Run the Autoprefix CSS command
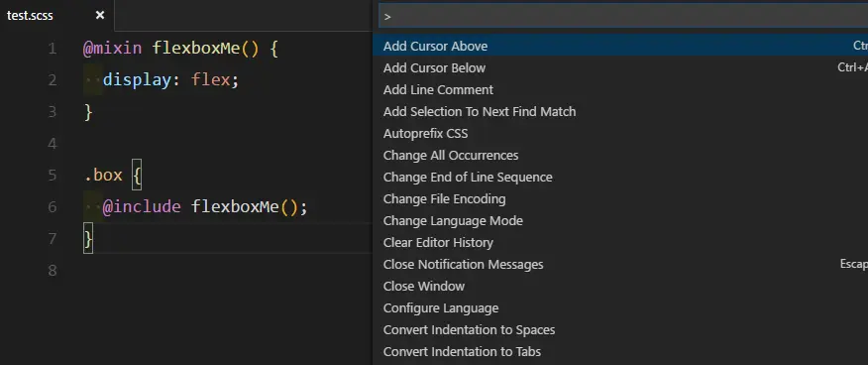Screen dimensions: 868x365 (620, 134)
